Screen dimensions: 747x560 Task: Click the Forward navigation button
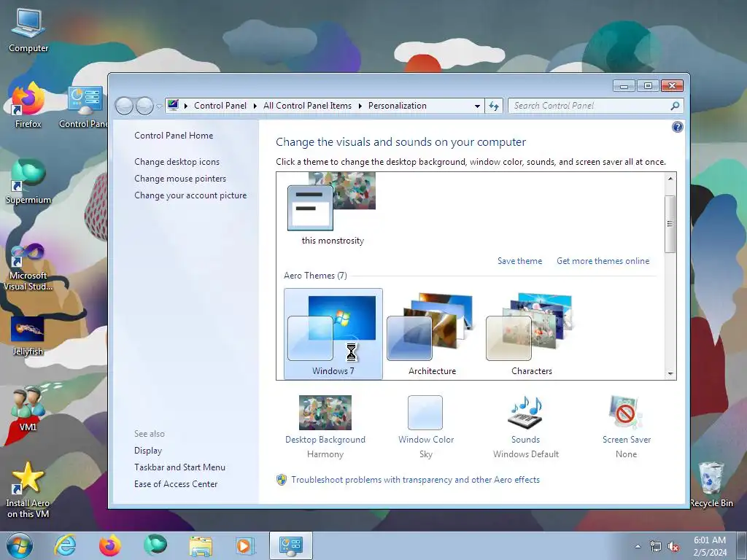tap(144, 106)
